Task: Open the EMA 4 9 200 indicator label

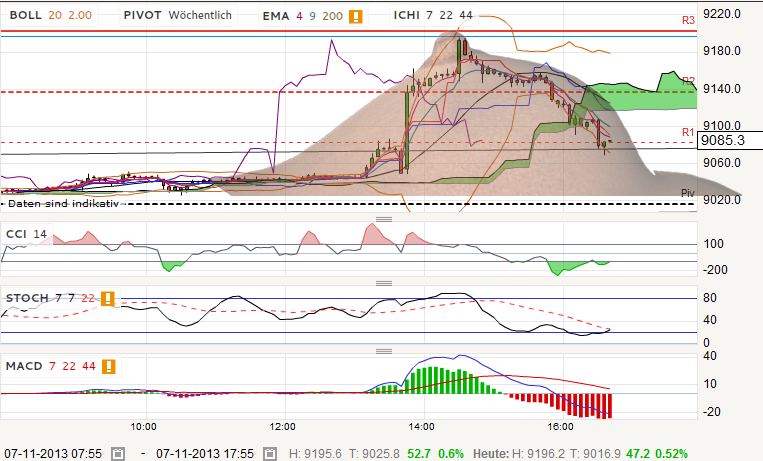Action: pyautogui.click(x=303, y=16)
